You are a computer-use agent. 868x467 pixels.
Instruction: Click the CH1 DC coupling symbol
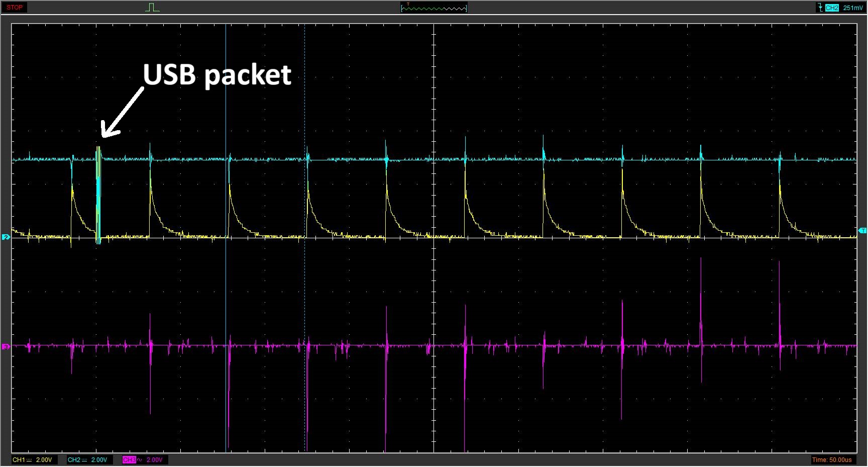click(29, 459)
